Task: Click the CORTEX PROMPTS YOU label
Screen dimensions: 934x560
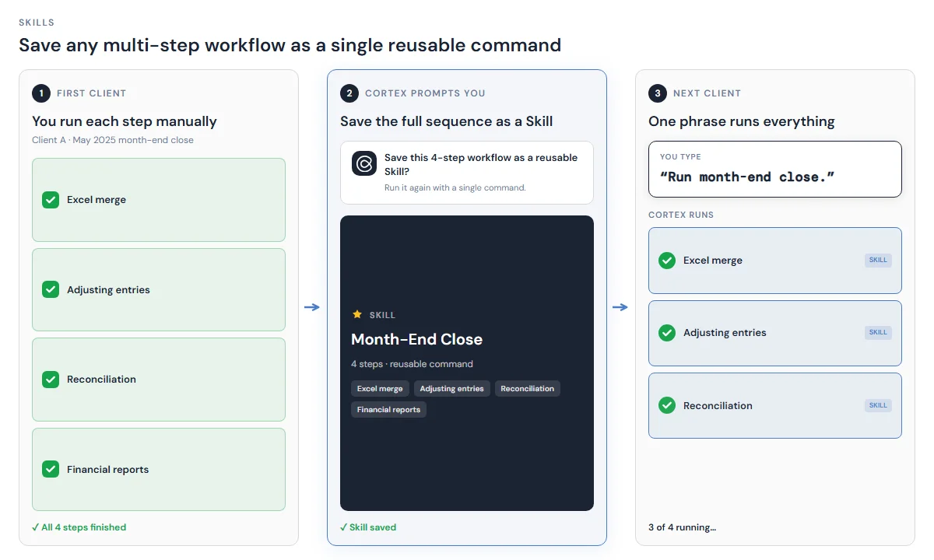Action: click(x=425, y=93)
